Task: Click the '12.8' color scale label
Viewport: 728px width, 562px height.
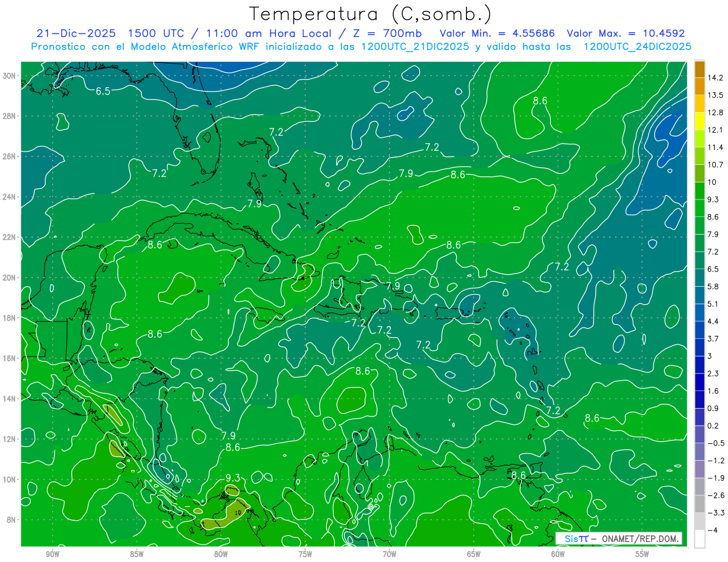Action: click(715, 113)
